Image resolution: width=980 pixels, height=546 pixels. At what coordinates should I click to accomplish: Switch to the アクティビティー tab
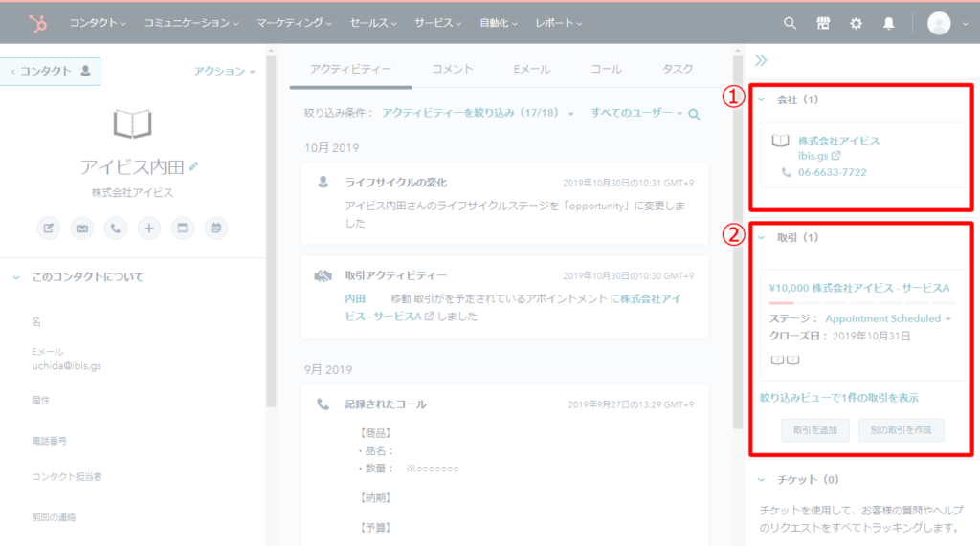pyautogui.click(x=350, y=70)
